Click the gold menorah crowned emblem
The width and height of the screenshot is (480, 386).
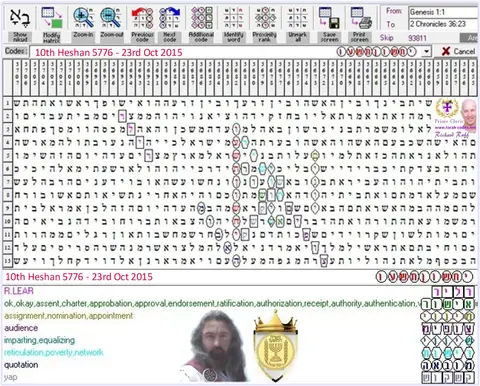[x=275, y=346]
